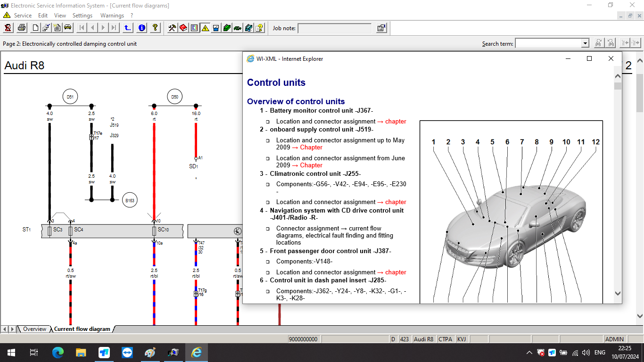
Task: Click the yellow warning triangle toolbar icon
Action: pos(205,28)
